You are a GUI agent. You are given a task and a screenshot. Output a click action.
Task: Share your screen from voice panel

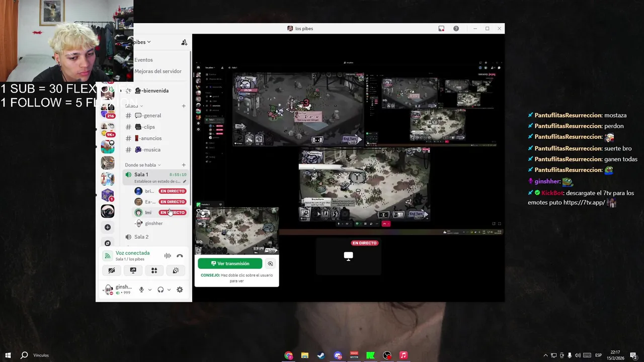click(133, 270)
